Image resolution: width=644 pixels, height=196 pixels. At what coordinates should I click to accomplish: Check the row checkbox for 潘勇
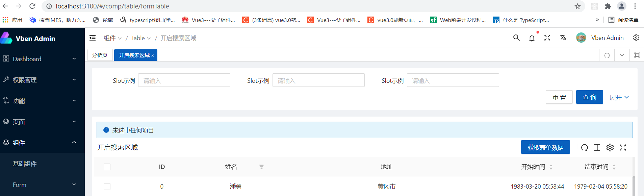pyautogui.click(x=107, y=187)
